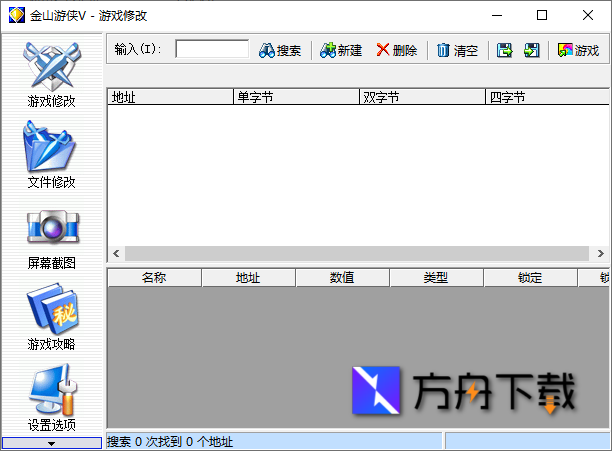The height and width of the screenshot is (451, 612).
Task: Click the 清空 trash can button
Action: (457, 50)
